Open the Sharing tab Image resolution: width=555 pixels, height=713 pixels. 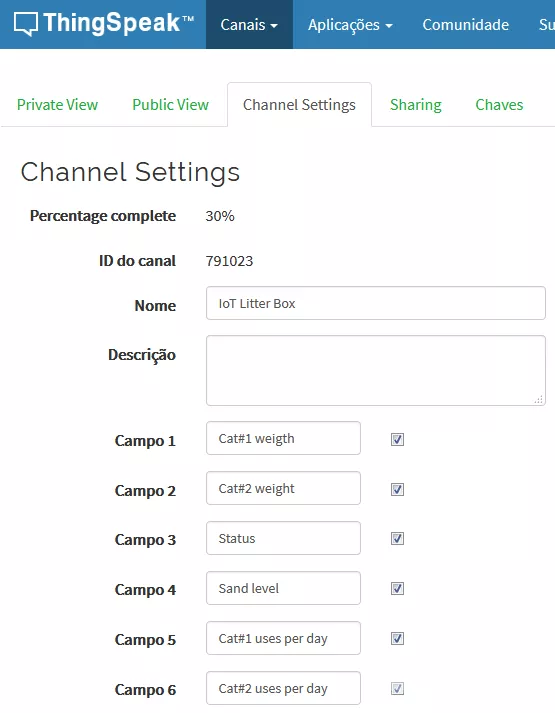point(415,105)
